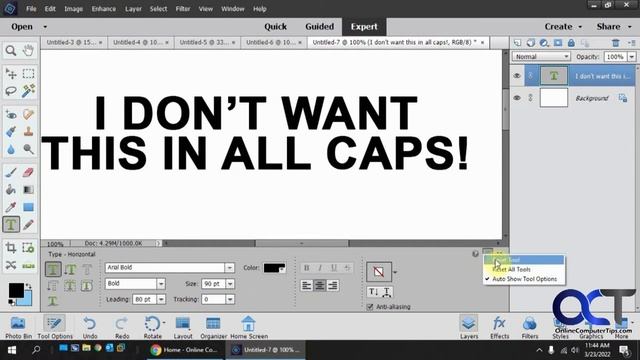The image size is (640, 360).
Task: Switch to the Untitled-5 document tab
Action: tap(207, 42)
